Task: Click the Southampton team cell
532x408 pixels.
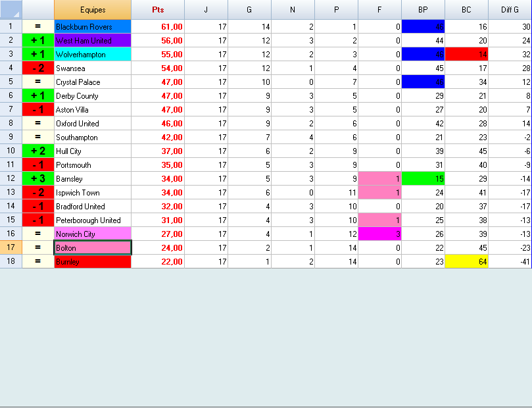Action: [x=93, y=137]
